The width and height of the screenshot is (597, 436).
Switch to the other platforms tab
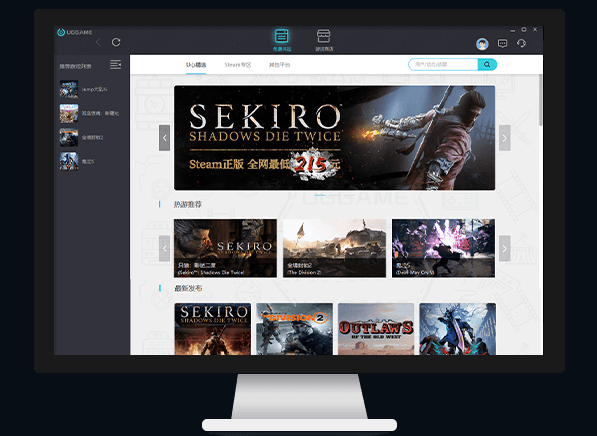pos(279,65)
